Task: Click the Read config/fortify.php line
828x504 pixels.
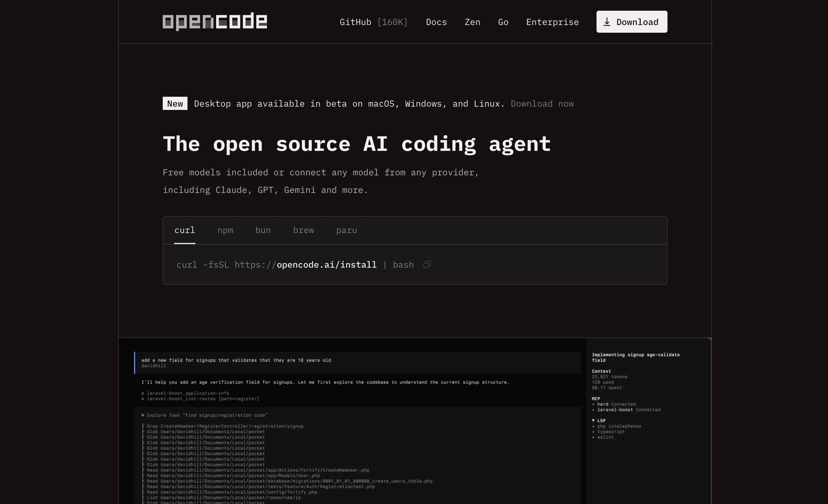Action: (232, 492)
